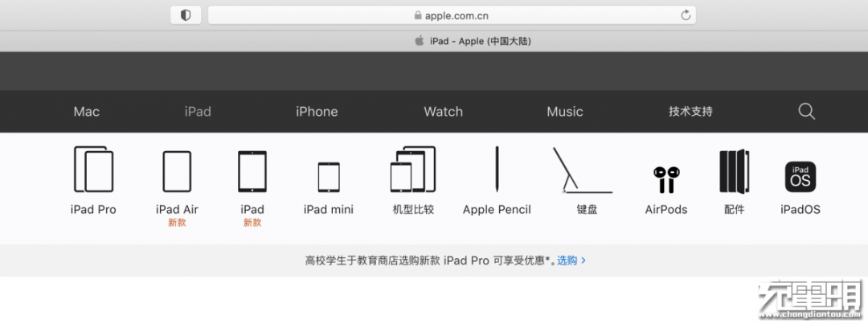The image size is (868, 324).
Task: Reload the page with refresh arrow
Action: (x=686, y=15)
